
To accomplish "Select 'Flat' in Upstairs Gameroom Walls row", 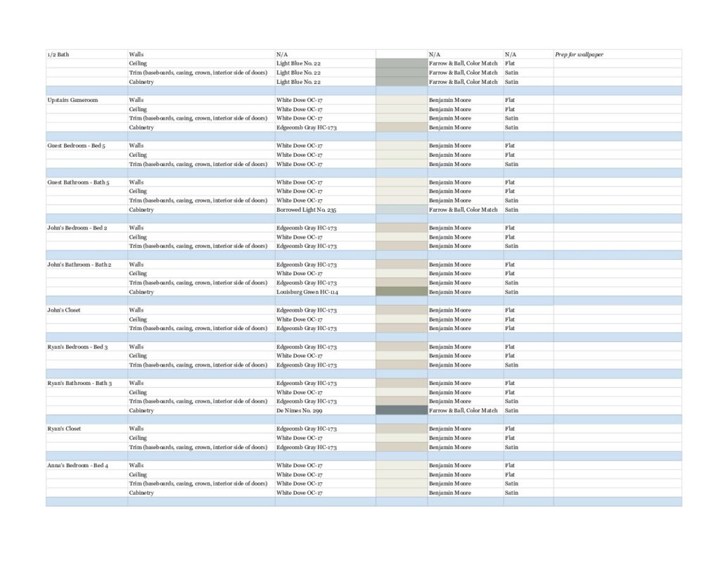I will click(x=510, y=100).
